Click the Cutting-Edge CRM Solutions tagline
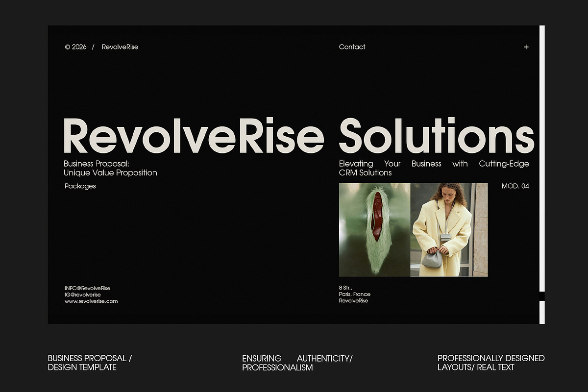Viewport: 588px width, 392px height. tap(434, 168)
